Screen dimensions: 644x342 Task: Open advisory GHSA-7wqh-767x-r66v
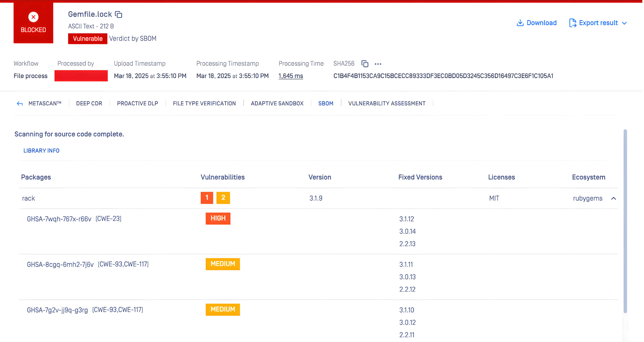click(59, 218)
